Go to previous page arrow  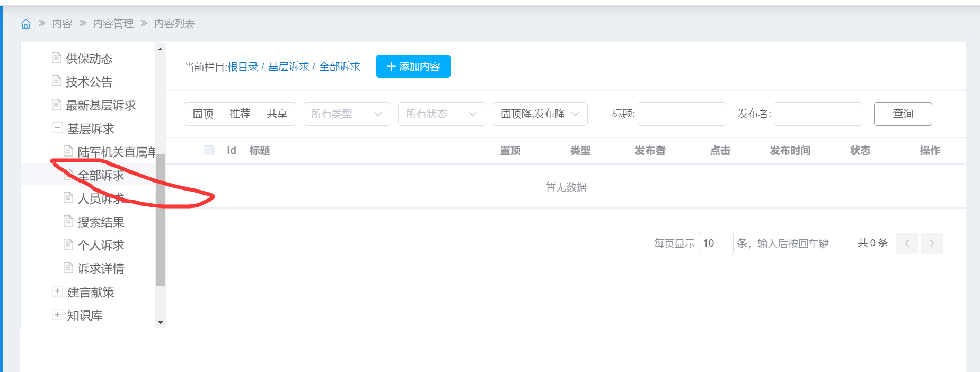click(907, 244)
